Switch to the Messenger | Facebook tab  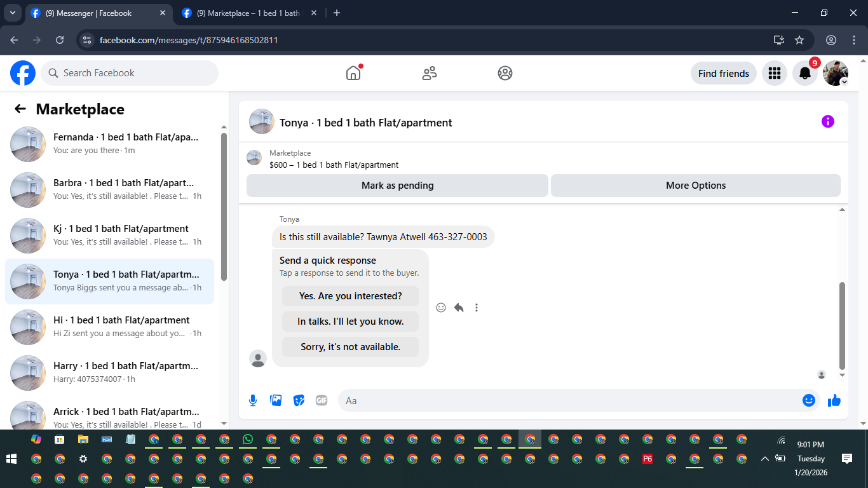(98, 13)
